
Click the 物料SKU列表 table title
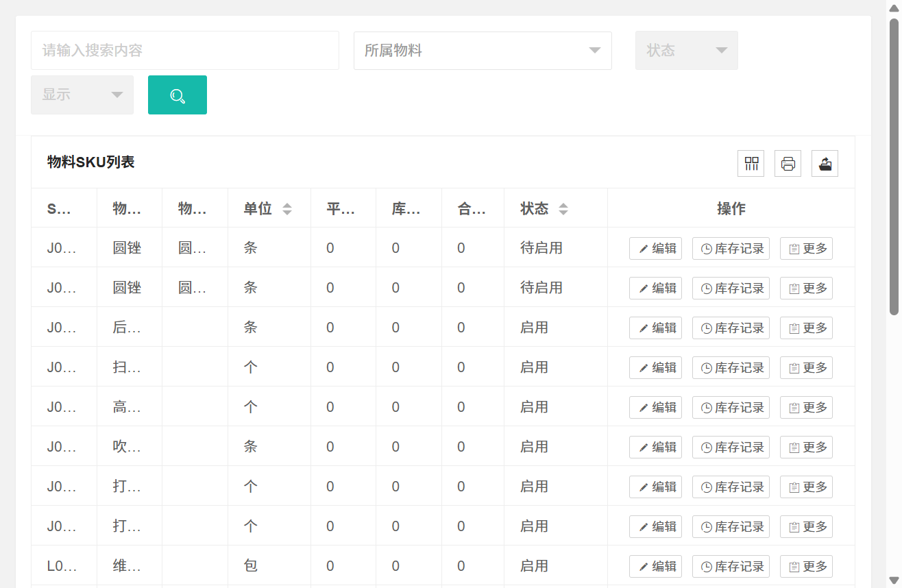[90, 162]
